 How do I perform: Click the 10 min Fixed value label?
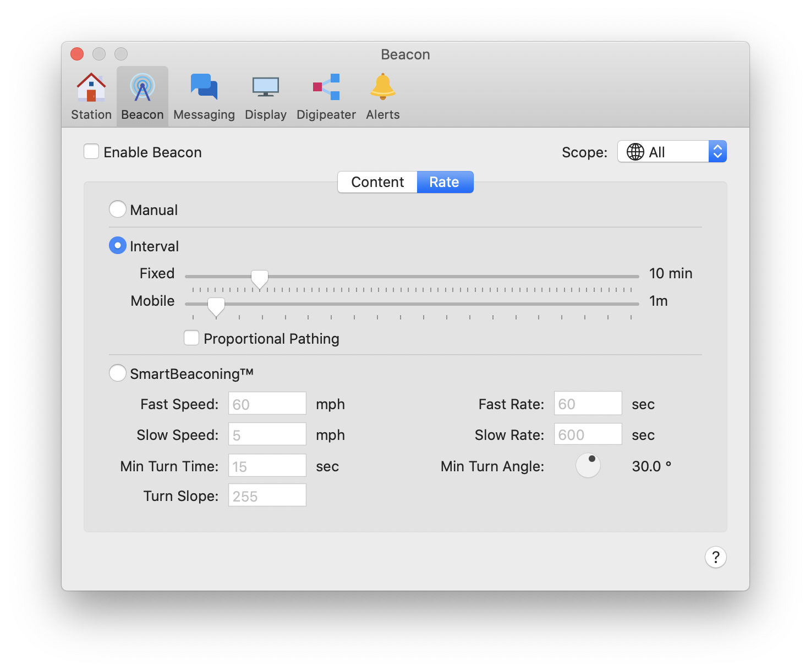pyautogui.click(x=671, y=273)
